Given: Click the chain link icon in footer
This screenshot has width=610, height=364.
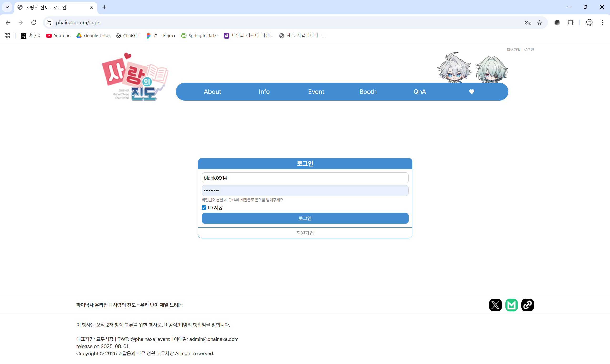Looking at the screenshot, I should (x=528, y=305).
